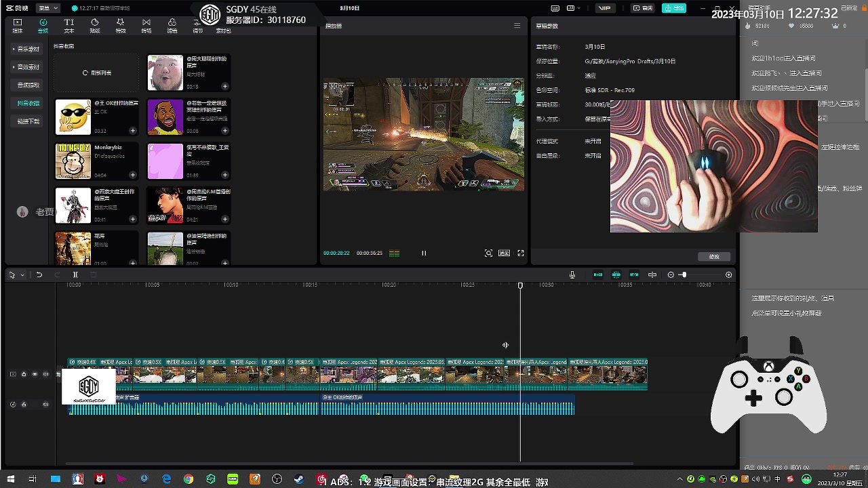
Task: Select the 王 OK创作的原声 audio clip on timeline
Action: coord(448,405)
